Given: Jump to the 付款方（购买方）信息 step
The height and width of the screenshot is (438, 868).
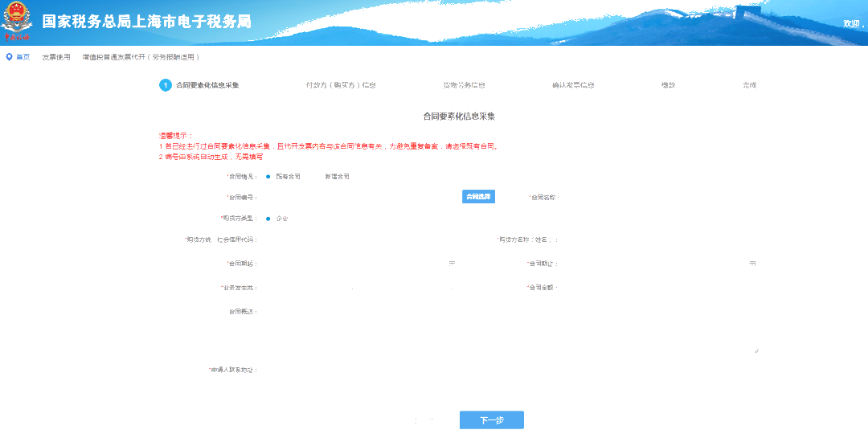Looking at the screenshot, I should coord(341,85).
